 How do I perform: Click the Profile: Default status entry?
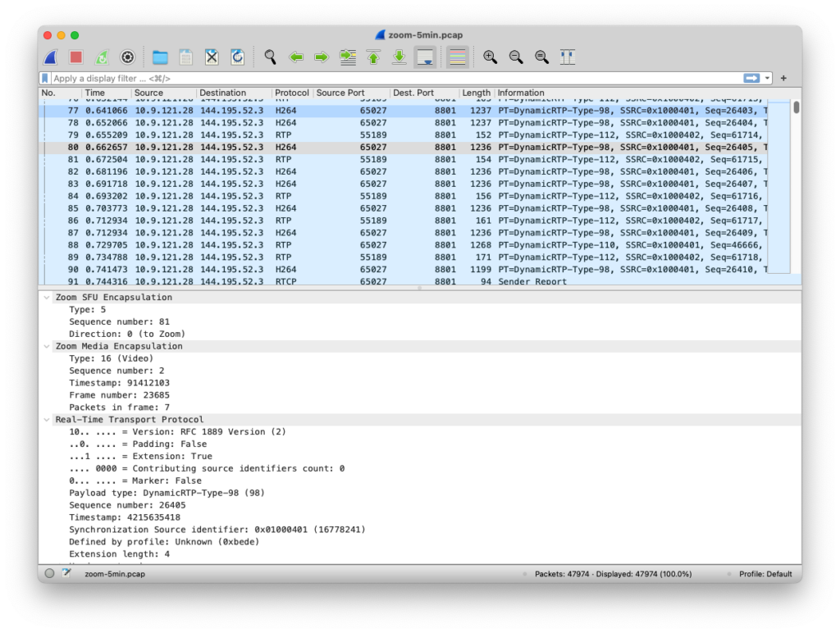765,574
